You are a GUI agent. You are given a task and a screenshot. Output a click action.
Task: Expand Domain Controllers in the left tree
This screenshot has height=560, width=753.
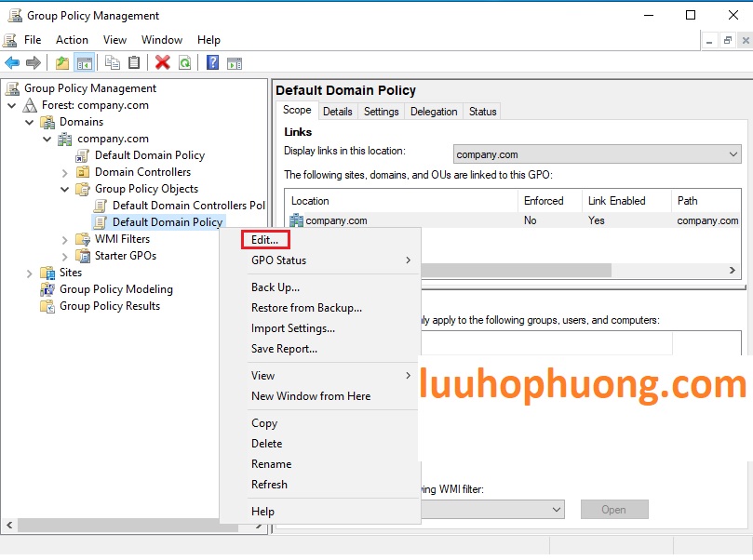63,171
